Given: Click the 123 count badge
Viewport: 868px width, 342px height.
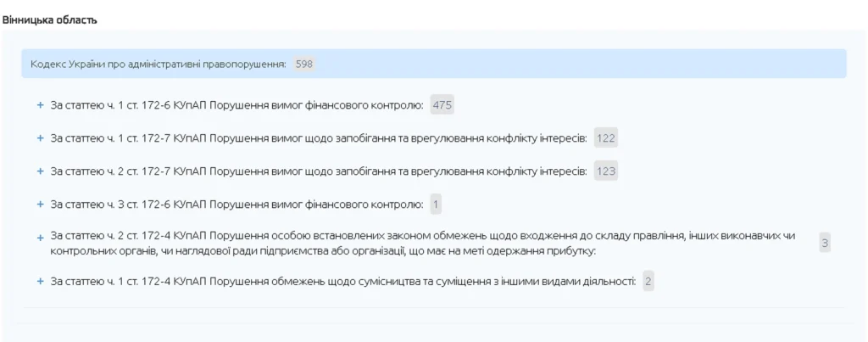Looking at the screenshot, I should 605,171.
